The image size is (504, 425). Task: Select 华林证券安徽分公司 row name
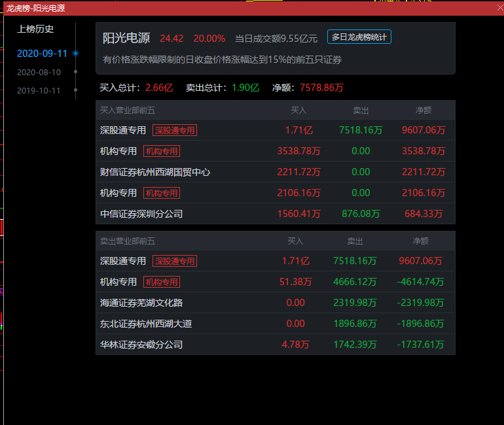click(x=141, y=345)
